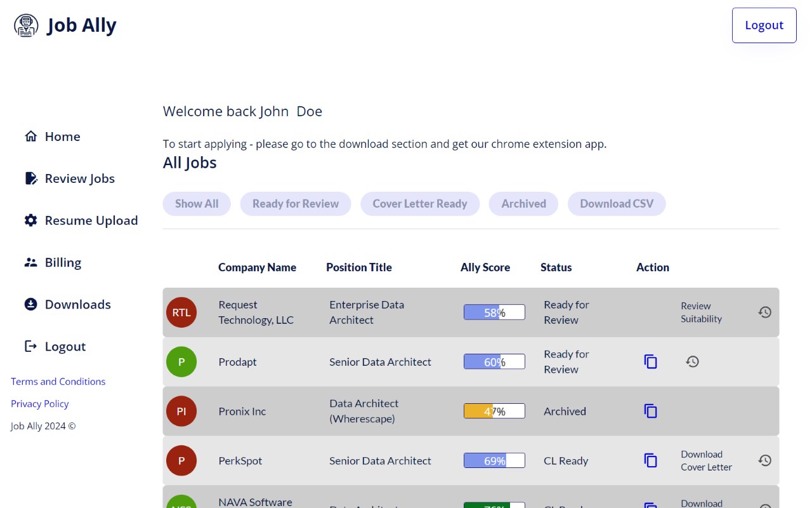The height and width of the screenshot is (508, 812).
Task: Click the 69% Ally Score bar
Action: pos(494,461)
